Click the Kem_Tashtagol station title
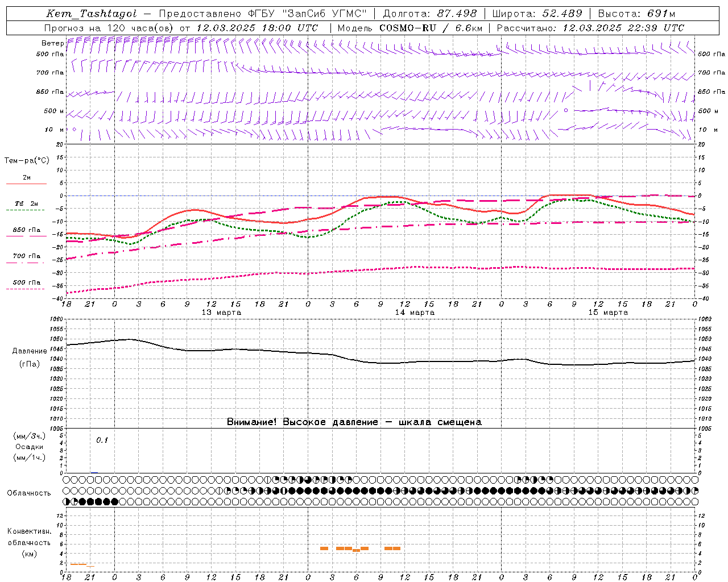The width and height of the screenshot is (728, 582). 91,14
